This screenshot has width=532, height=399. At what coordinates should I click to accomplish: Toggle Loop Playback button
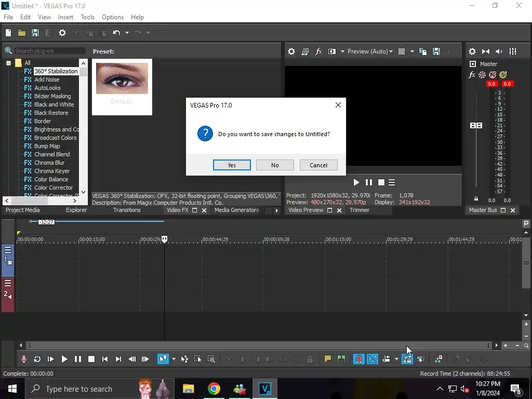click(37, 359)
